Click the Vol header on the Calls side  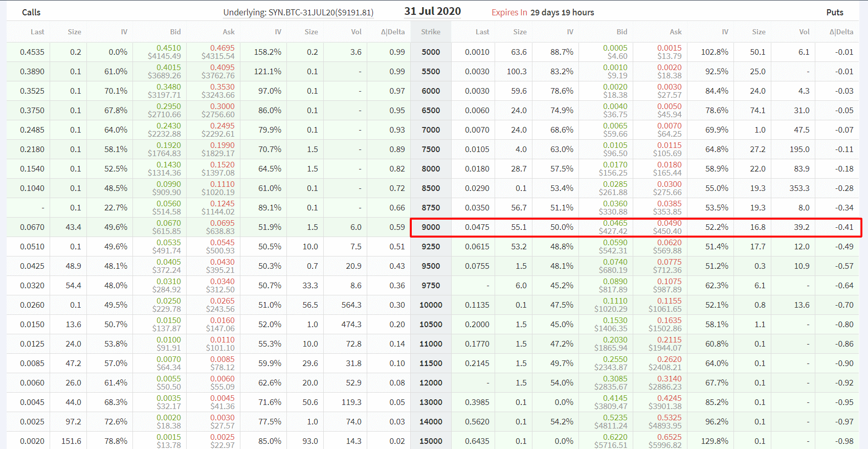[x=356, y=32]
